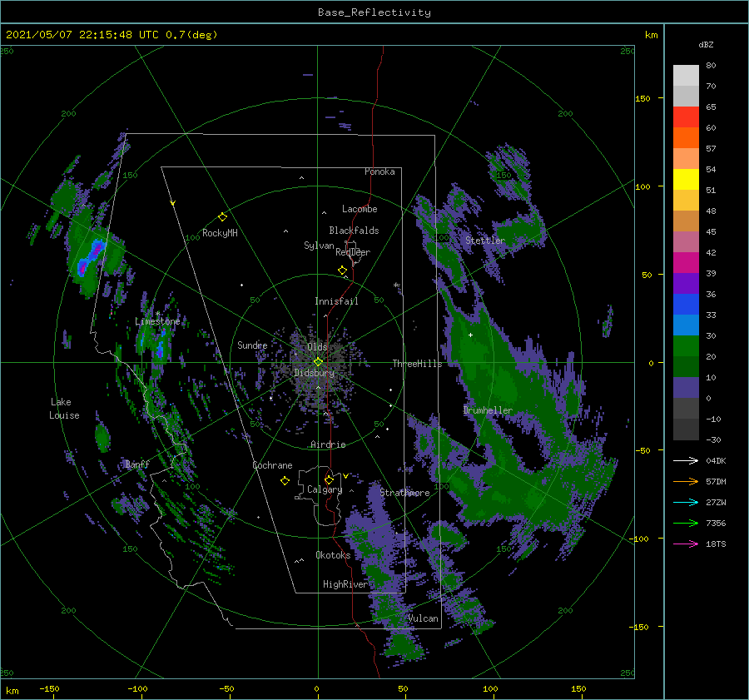The height and width of the screenshot is (700, 749).
Task: Click the Okotoks label
Action: tap(333, 555)
